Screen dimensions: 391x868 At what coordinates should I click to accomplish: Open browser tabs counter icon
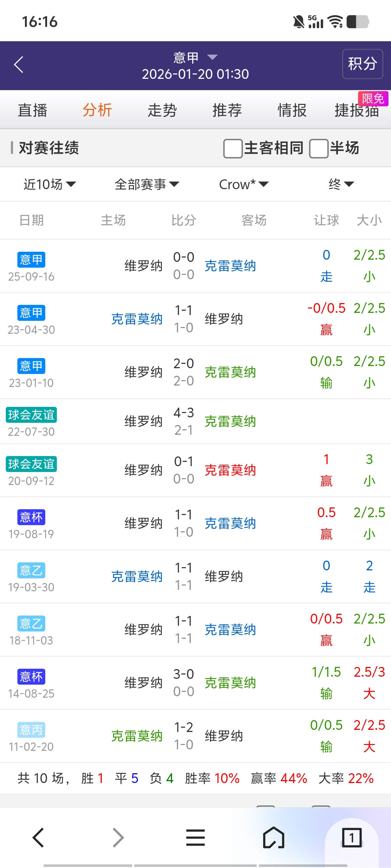click(x=351, y=838)
